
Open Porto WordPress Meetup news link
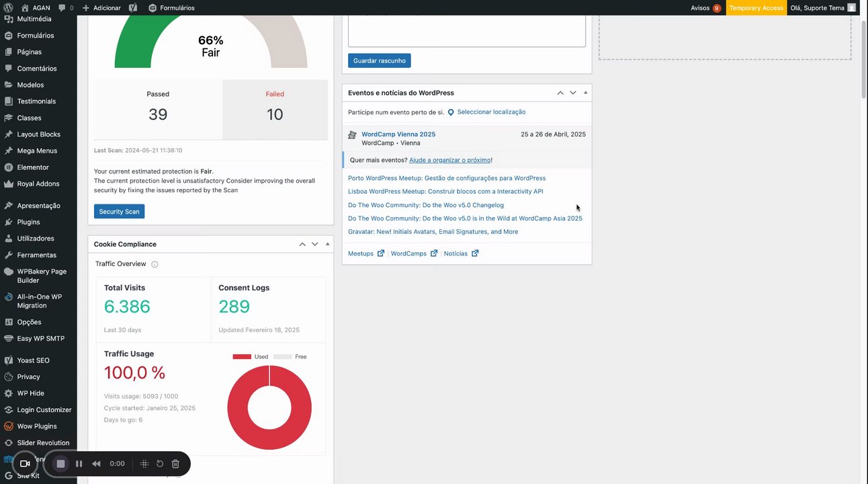pos(447,178)
